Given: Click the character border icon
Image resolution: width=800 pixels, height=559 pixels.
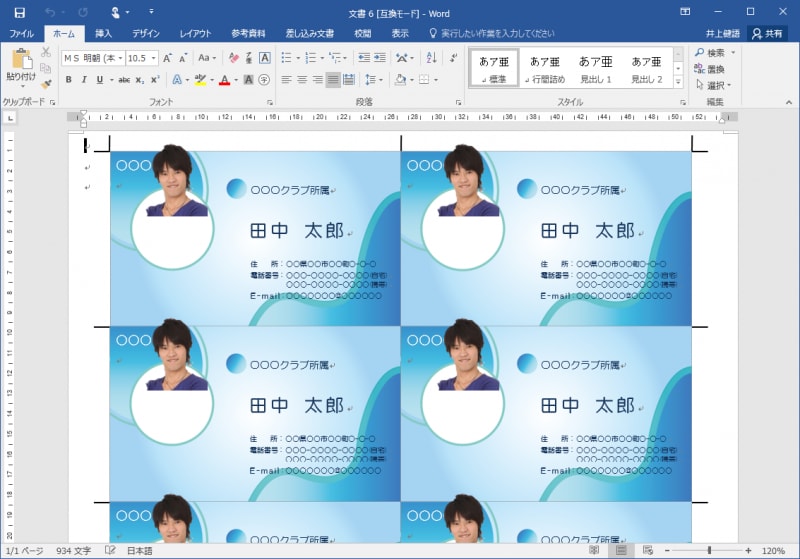Looking at the screenshot, I should (x=265, y=58).
